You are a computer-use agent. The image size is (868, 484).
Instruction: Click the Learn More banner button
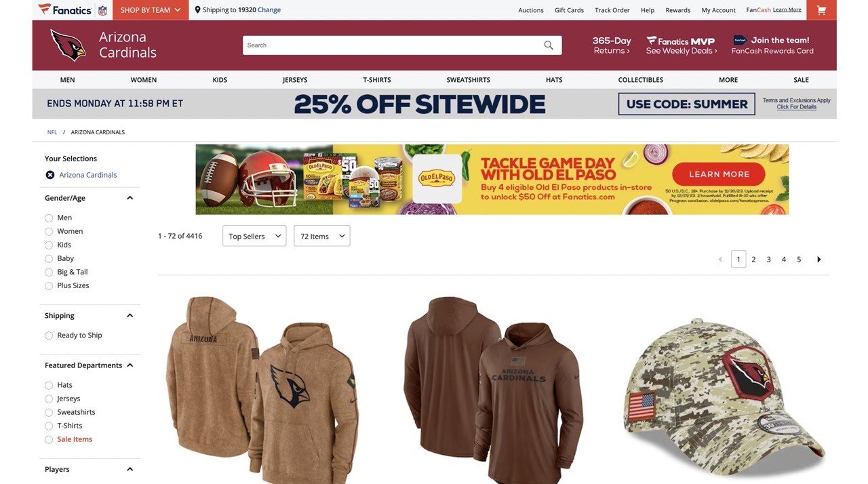pos(719,174)
